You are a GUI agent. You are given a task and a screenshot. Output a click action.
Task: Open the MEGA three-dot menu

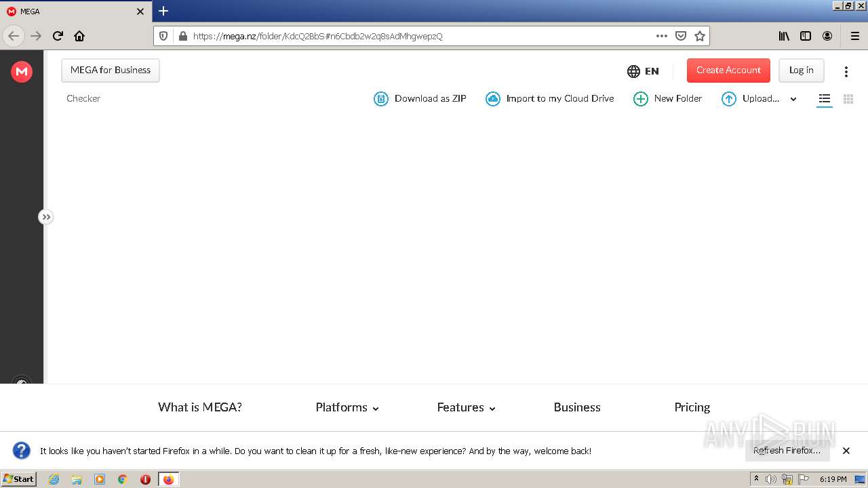[846, 71]
